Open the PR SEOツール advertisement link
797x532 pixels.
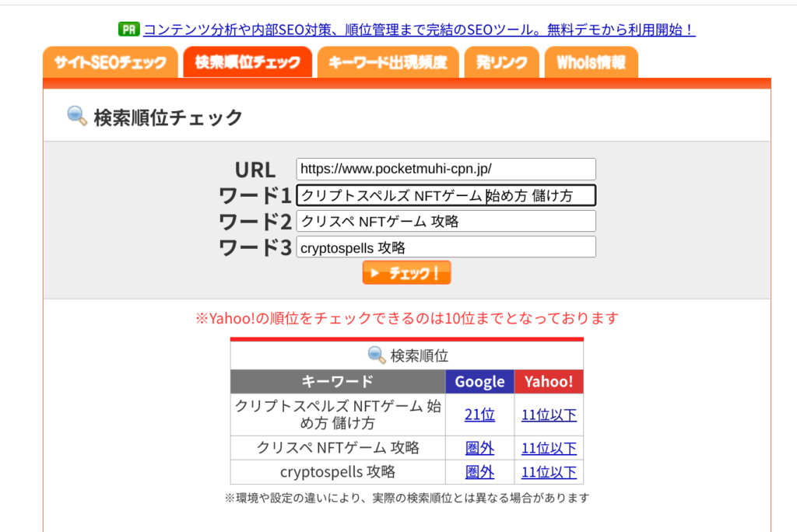click(x=420, y=30)
